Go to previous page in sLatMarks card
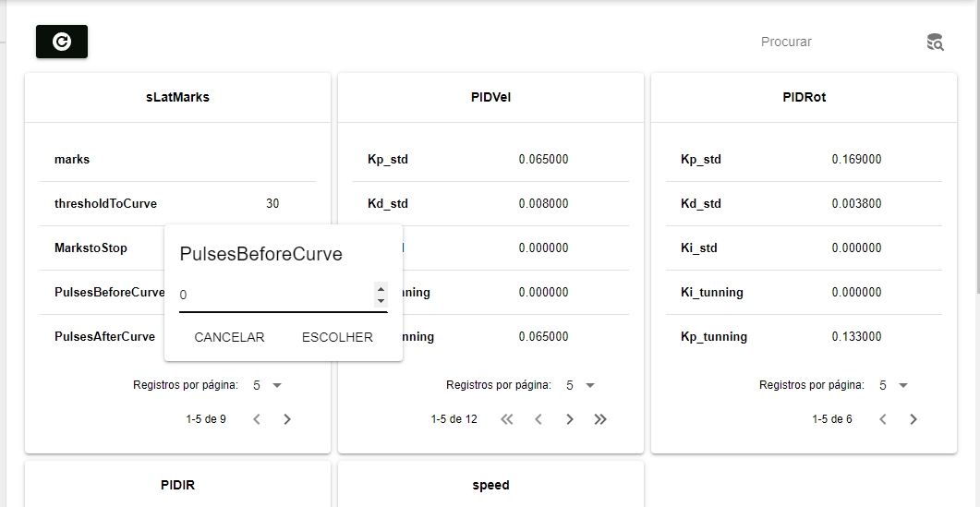Image resolution: width=980 pixels, height=507 pixels. pos(256,419)
